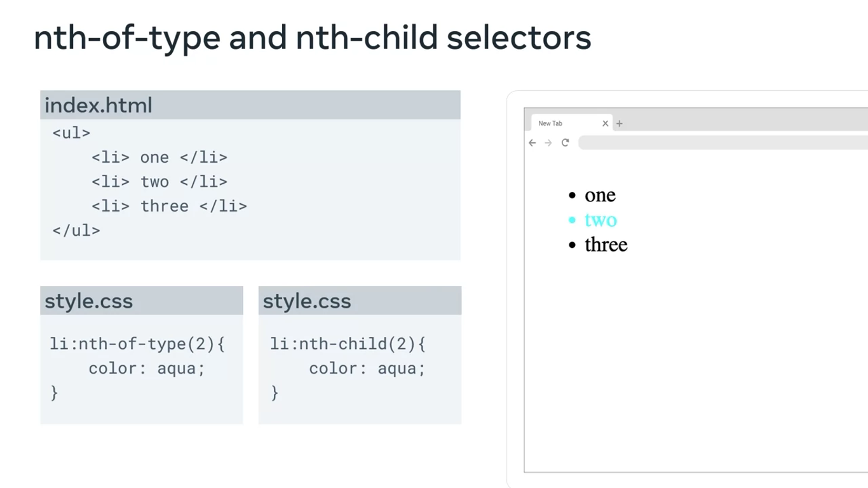Click the opening <ul> tag in code

coord(71,133)
